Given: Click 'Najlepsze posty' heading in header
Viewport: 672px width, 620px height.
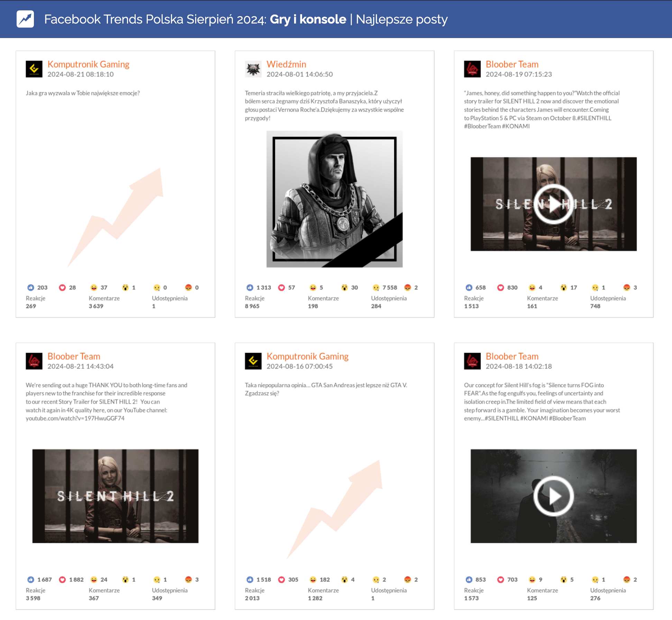Looking at the screenshot, I should 402,20.
